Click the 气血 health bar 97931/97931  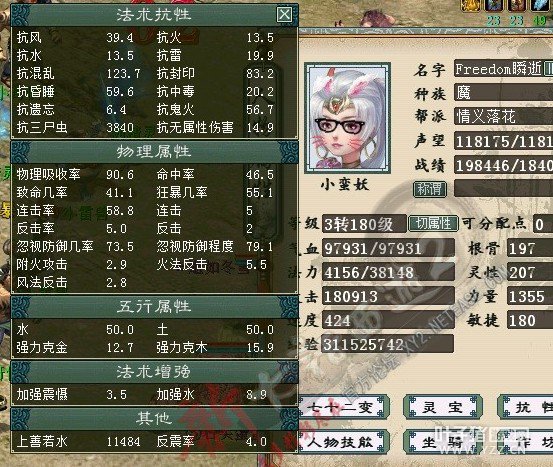[388, 248]
